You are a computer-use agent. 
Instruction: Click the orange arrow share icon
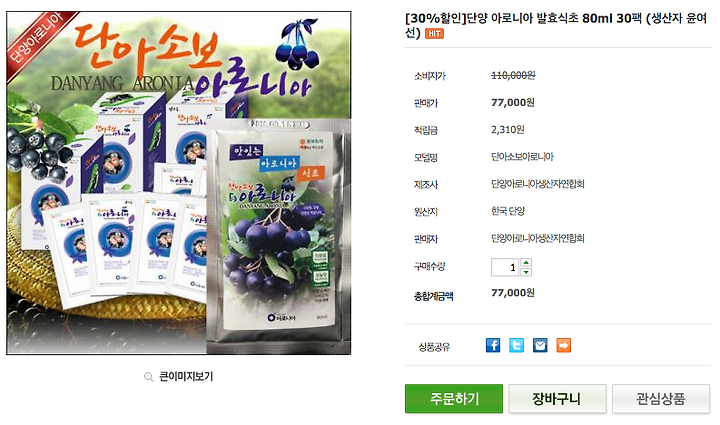(563, 345)
